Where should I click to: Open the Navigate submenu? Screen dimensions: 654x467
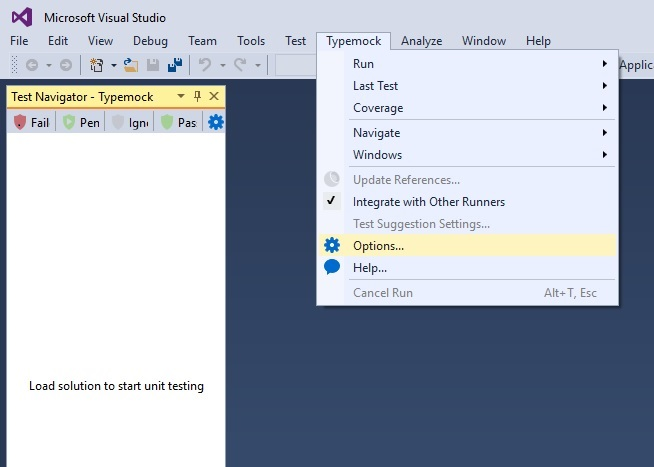pos(376,132)
